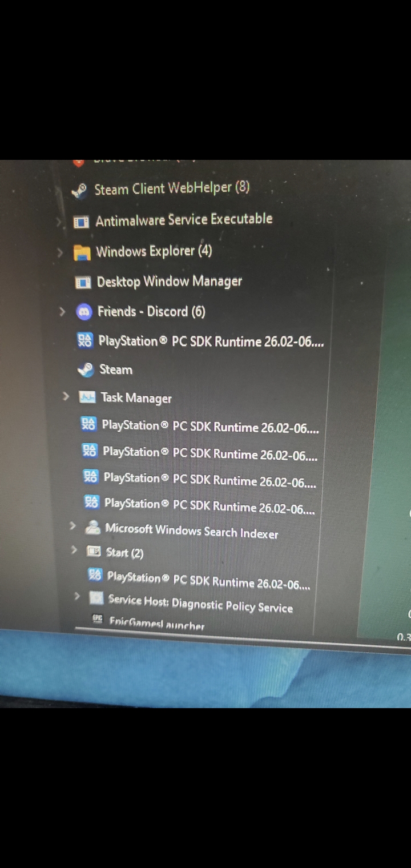Click PlayStation icon in row above Search Indexer

(91, 502)
